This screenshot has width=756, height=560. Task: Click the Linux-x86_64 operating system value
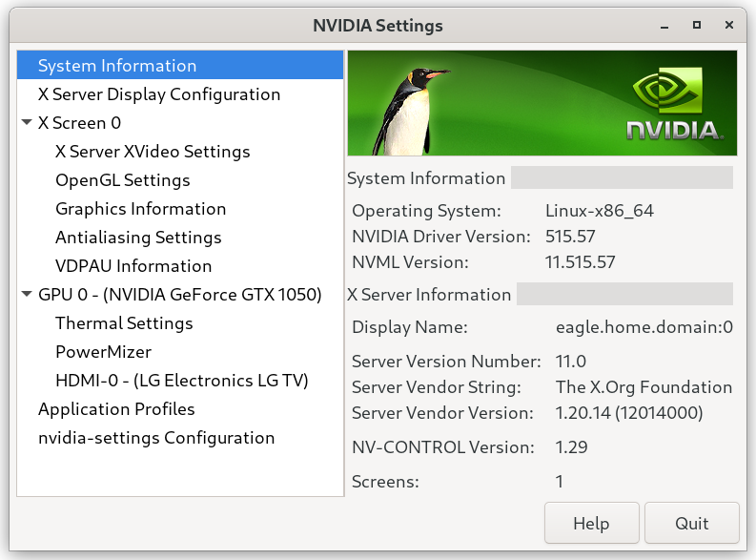(x=600, y=211)
